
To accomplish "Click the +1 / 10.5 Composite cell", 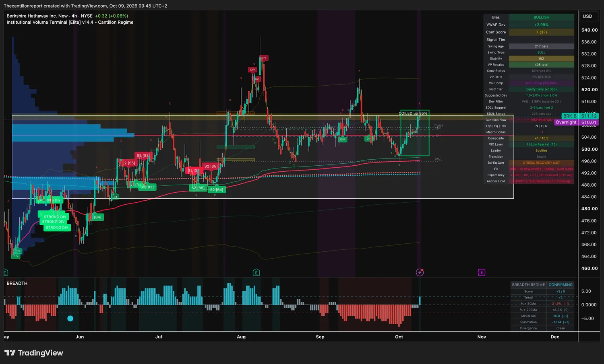I will click(541, 138).
